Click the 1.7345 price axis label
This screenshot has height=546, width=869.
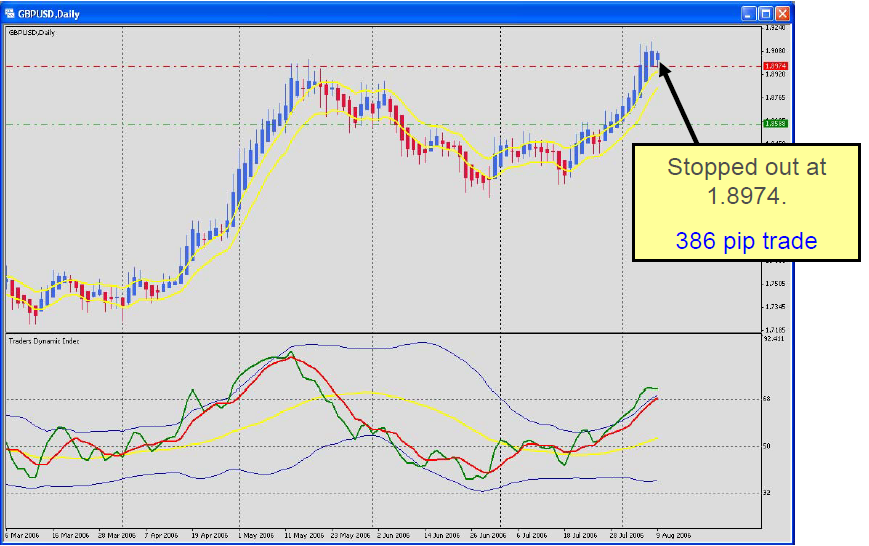pos(775,307)
